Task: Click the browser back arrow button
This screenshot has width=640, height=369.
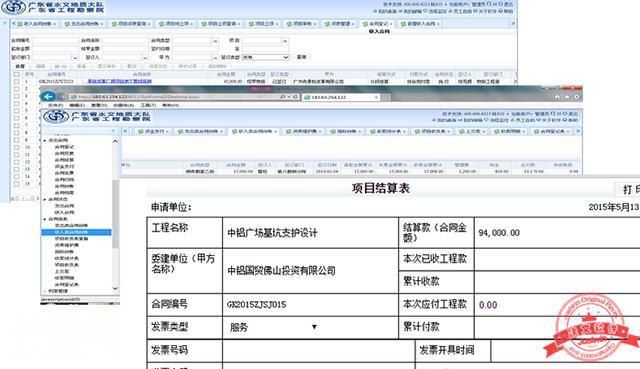Action: [48, 97]
